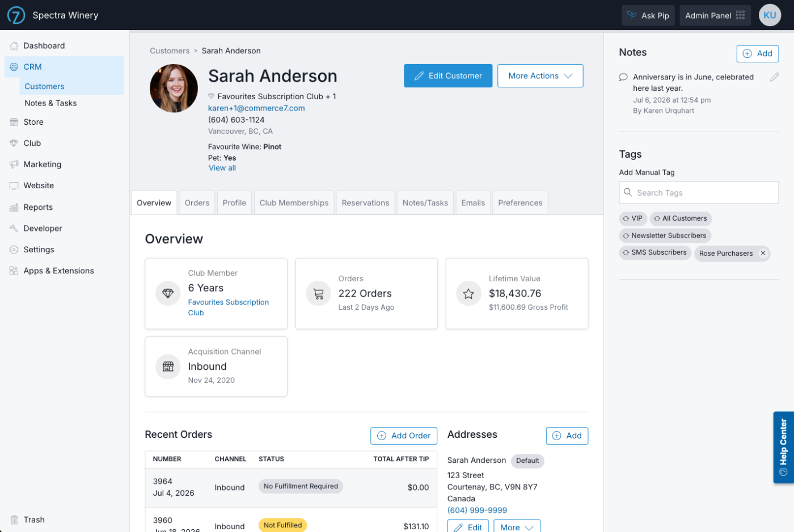Viewport: 794px width, 532px height.
Task: Open the KU user avatar menu
Action: 770,15
